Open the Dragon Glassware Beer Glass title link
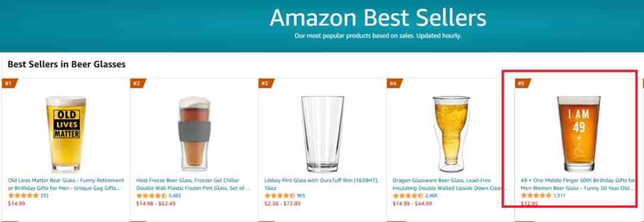Screen dimensions: 644x222 [450, 184]
